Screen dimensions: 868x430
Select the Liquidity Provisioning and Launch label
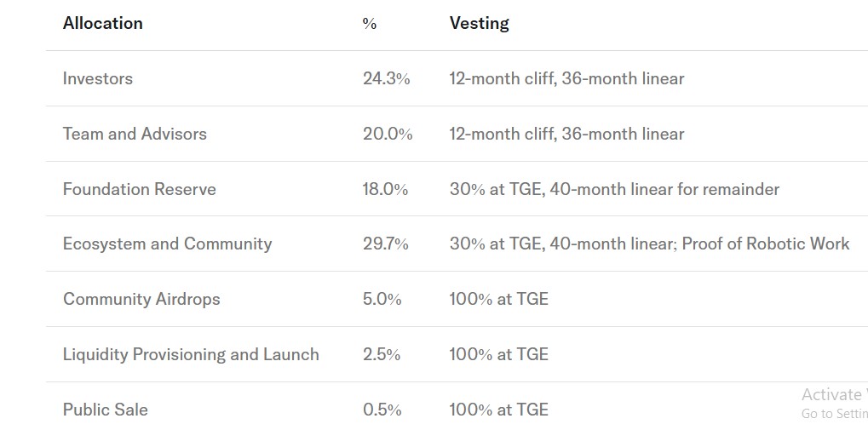191,354
